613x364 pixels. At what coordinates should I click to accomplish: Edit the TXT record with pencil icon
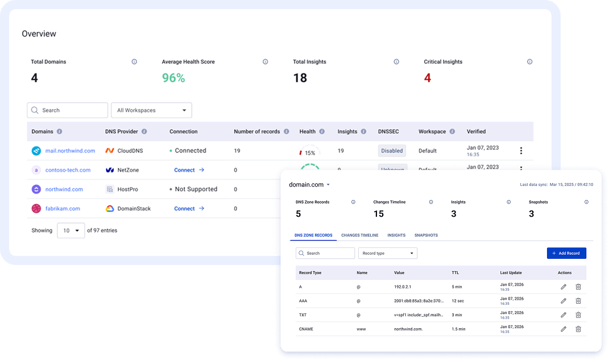click(x=564, y=315)
